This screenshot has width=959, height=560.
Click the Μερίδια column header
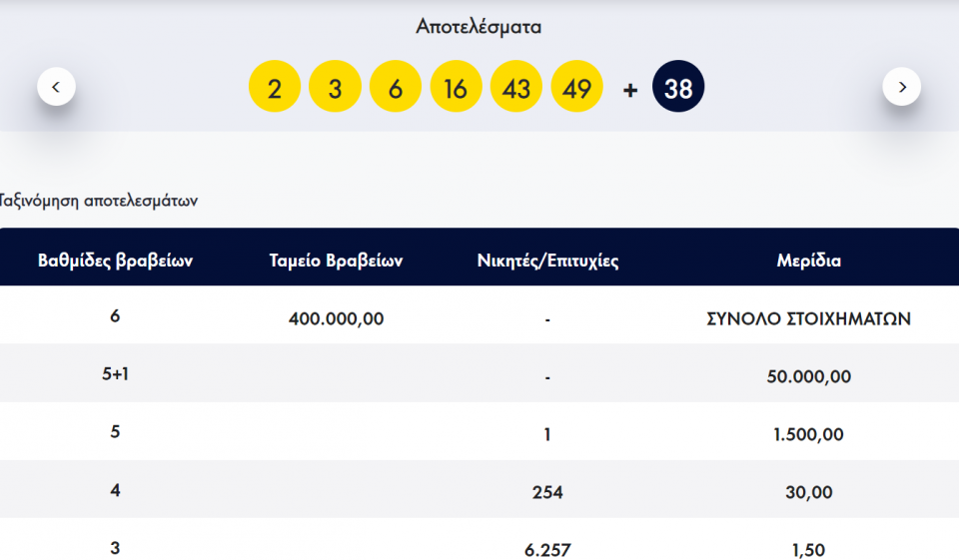[x=808, y=262]
